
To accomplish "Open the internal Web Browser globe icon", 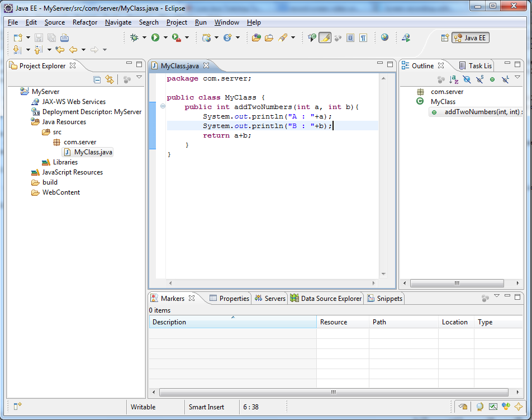I will pos(384,37).
